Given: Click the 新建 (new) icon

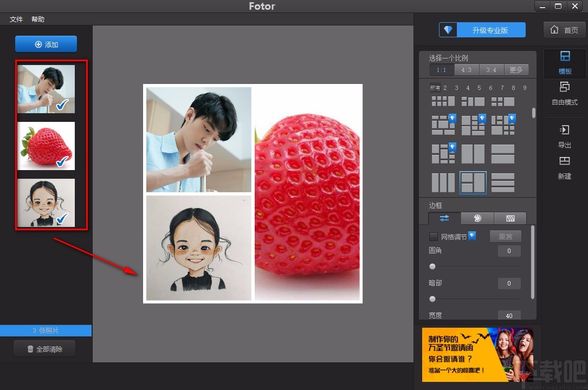Looking at the screenshot, I should [x=564, y=167].
